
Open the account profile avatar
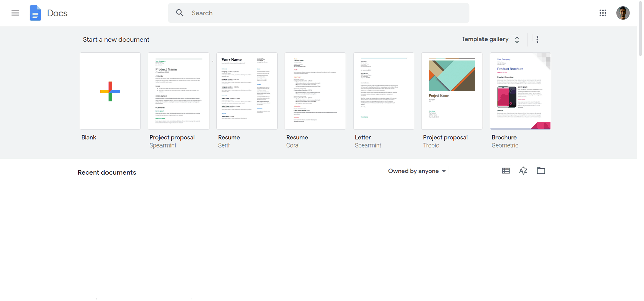point(623,13)
